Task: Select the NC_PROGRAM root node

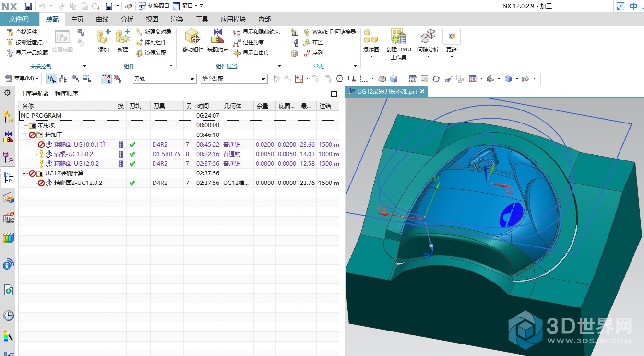Action: coord(41,115)
